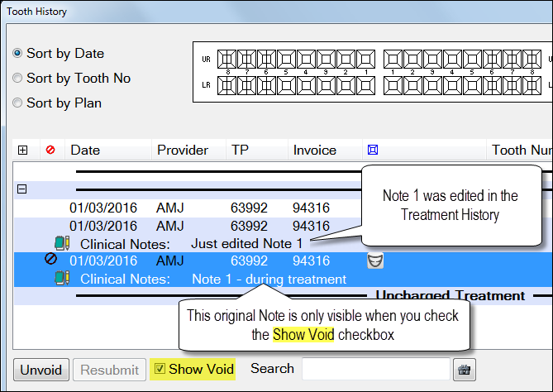This screenshot has height=392, width=553.
Task: Click mouth icon in highlighted row
Action: pyautogui.click(x=375, y=261)
